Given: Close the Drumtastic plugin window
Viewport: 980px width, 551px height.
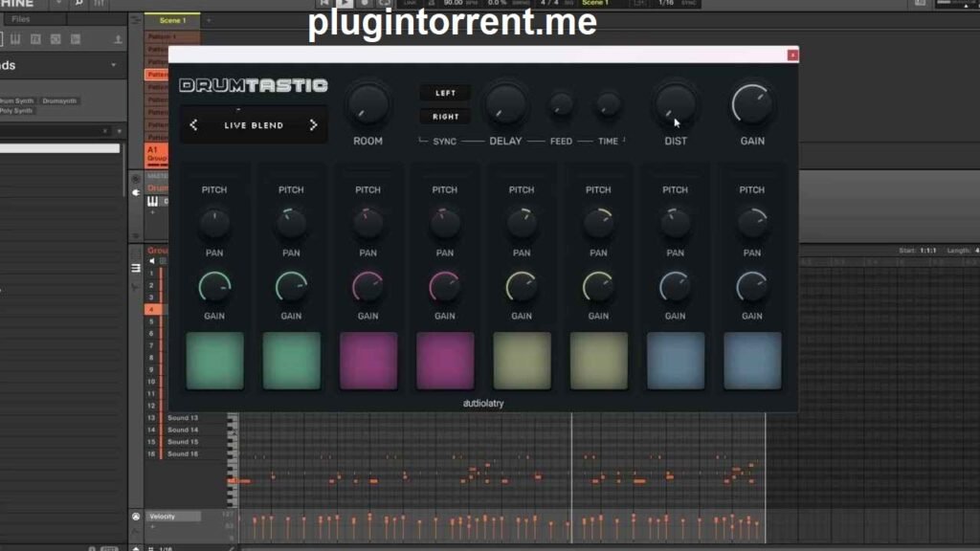Looking at the screenshot, I should point(792,55).
